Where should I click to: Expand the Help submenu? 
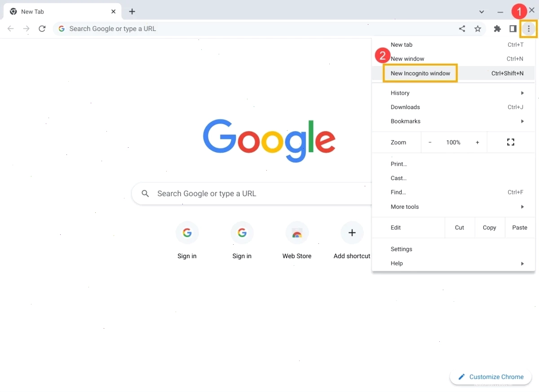[454, 264]
